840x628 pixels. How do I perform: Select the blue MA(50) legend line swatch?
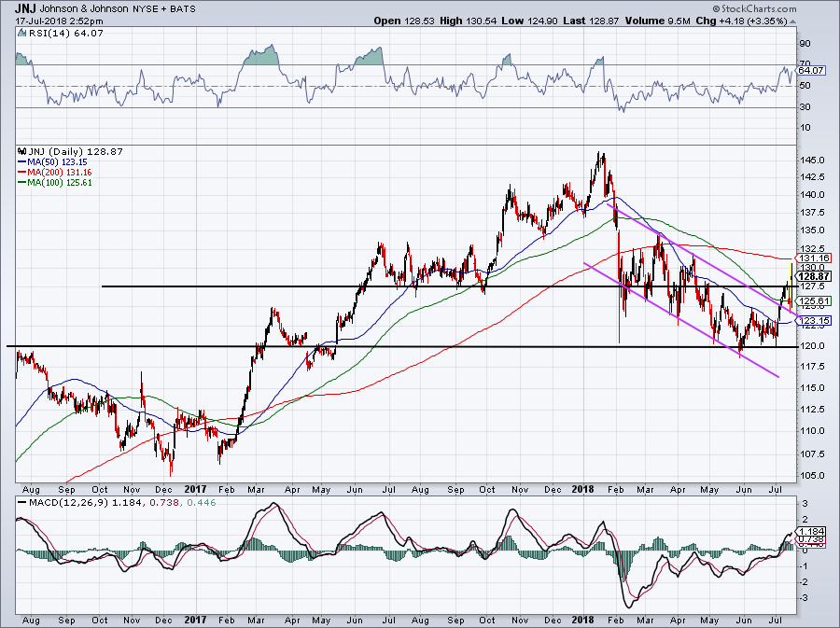[x=22, y=162]
